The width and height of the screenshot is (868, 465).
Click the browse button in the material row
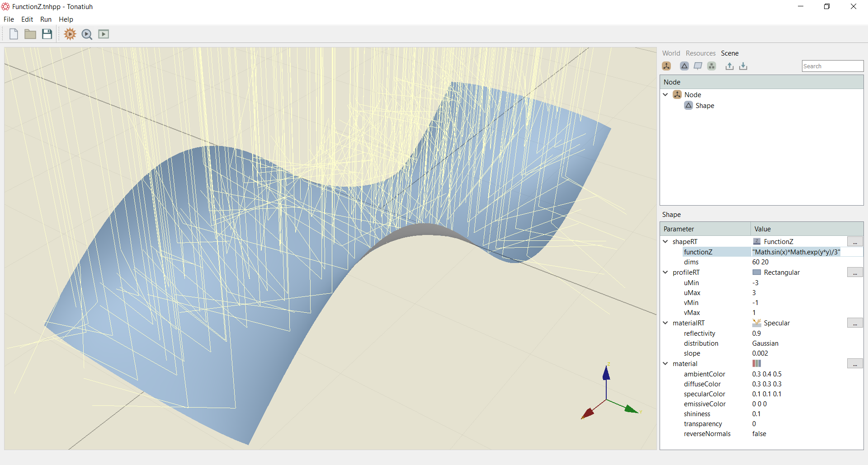(855, 364)
